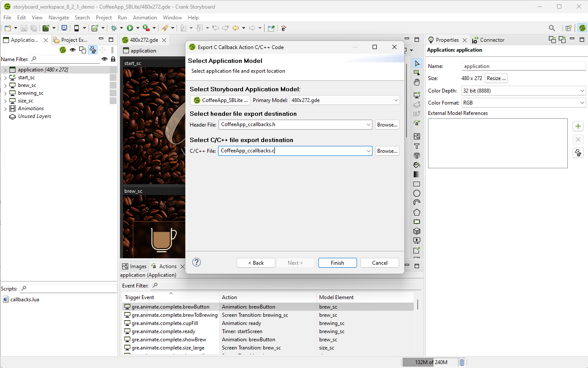
Task: Click the Resize button
Action: coord(496,78)
